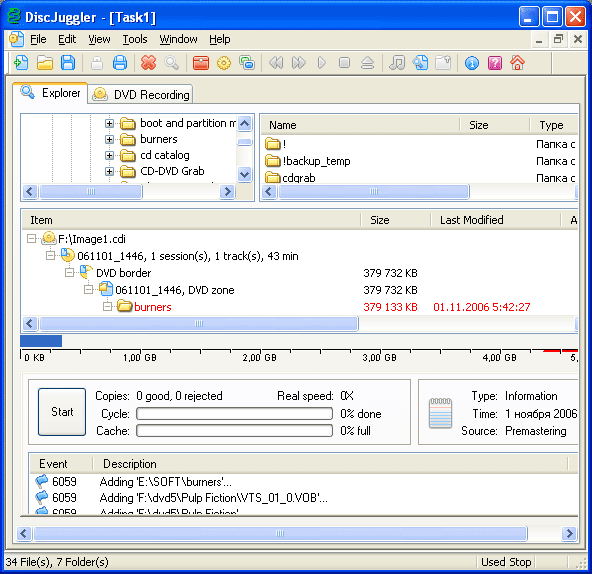Click the Open folder toolbar icon
This screenshot has width=592, height=574.
pos(45,63)
